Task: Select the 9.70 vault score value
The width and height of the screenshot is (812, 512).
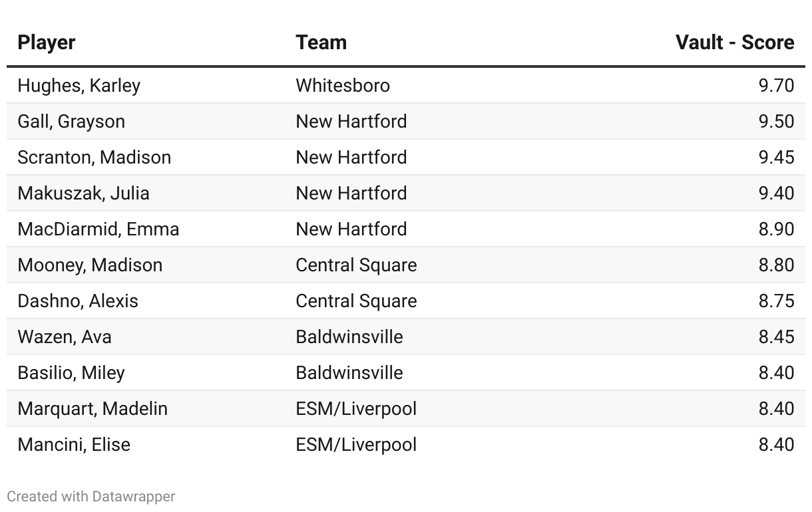Action: coord(777,86)
